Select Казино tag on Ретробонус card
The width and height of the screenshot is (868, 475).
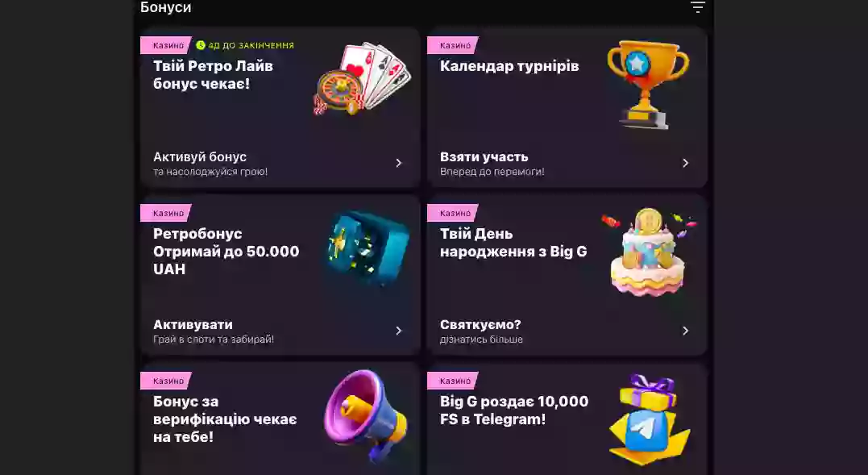(x=167, y=213)
